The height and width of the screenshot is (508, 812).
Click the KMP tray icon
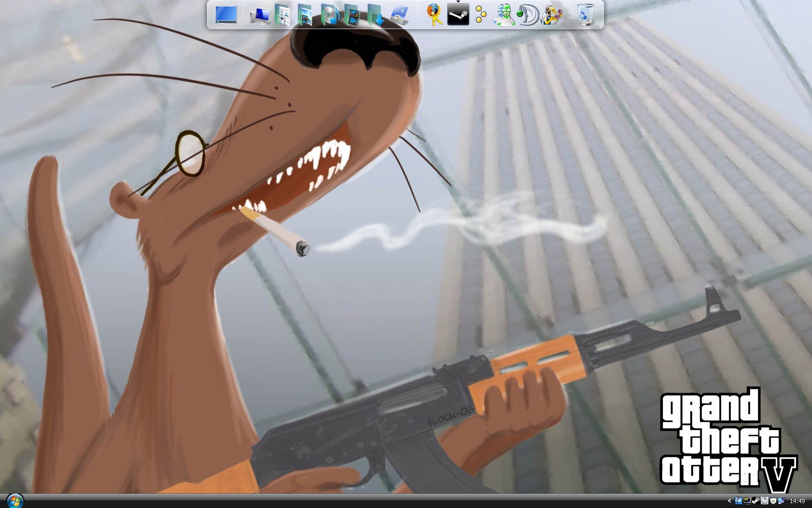[x=739, y=501]
